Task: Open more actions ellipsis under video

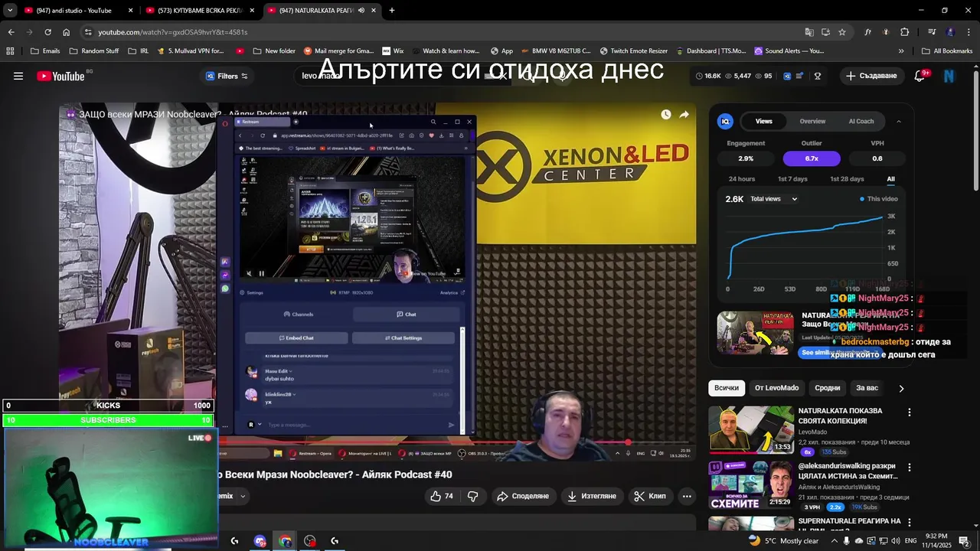Action: (687, 496)
